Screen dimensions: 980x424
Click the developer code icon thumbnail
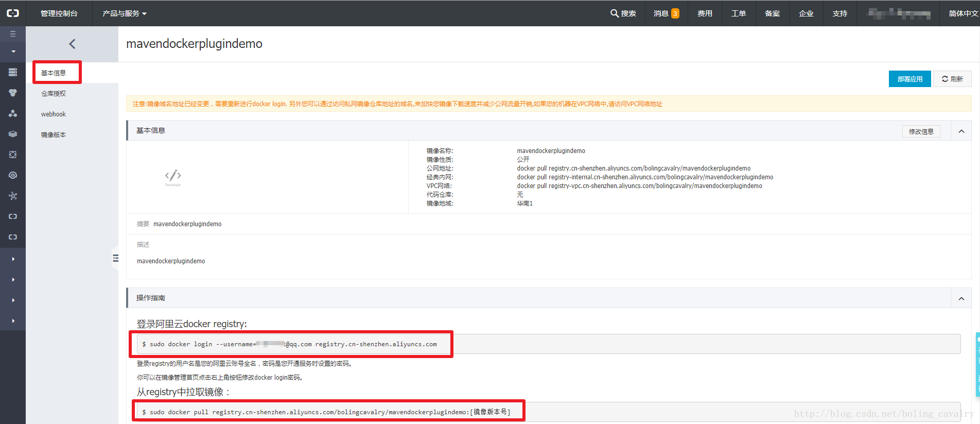pyautogui.click(x=173, y=177)
